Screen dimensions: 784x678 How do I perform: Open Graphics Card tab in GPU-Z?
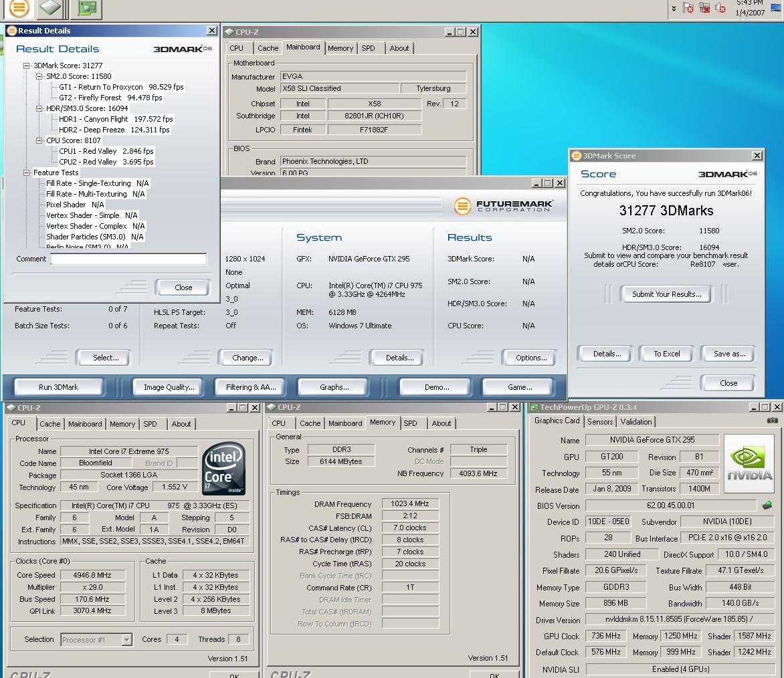coord(557,421)
